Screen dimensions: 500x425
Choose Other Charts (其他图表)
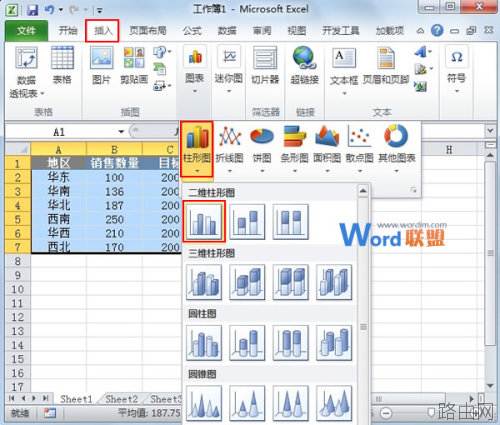coord(397,149)
